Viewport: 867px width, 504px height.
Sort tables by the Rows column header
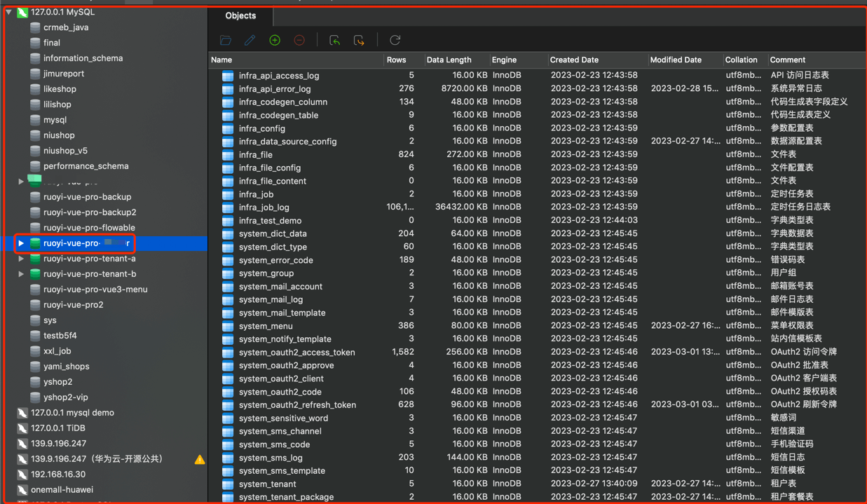coord(396,60)
